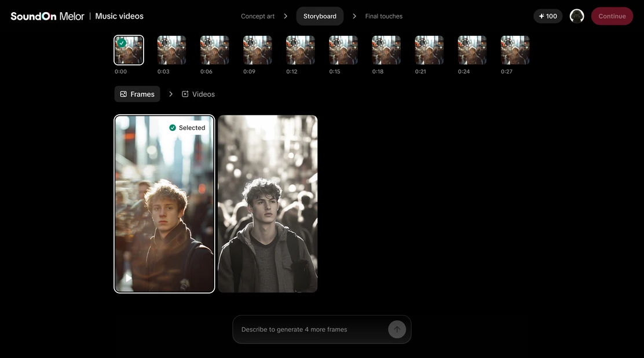Select the storyboard thumbnail at 0:27

pos(515,50)
